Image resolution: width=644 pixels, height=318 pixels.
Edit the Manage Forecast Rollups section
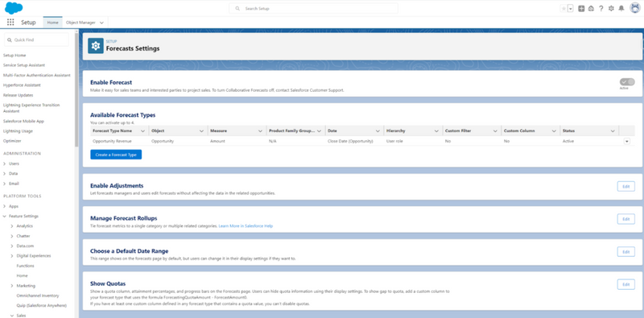point(626,219)
